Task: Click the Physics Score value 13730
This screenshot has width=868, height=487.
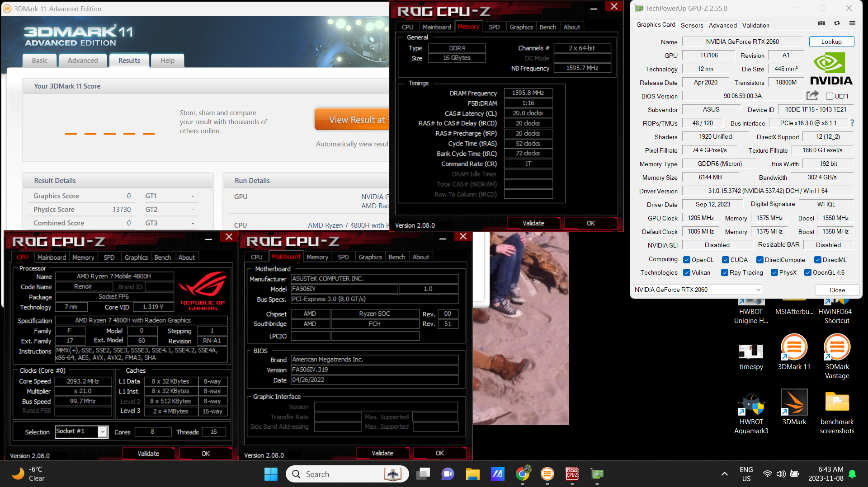Action: (121, 210)
